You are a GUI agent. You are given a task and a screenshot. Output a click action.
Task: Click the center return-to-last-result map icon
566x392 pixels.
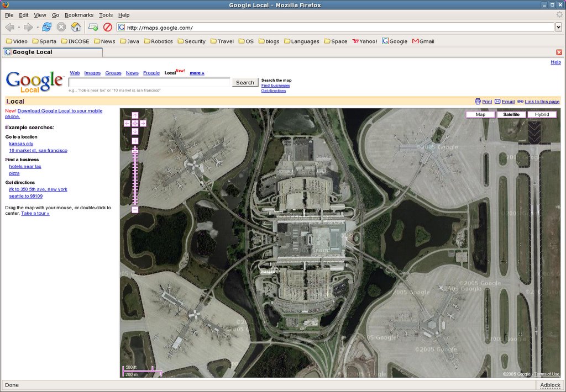[x=135, y=123]
